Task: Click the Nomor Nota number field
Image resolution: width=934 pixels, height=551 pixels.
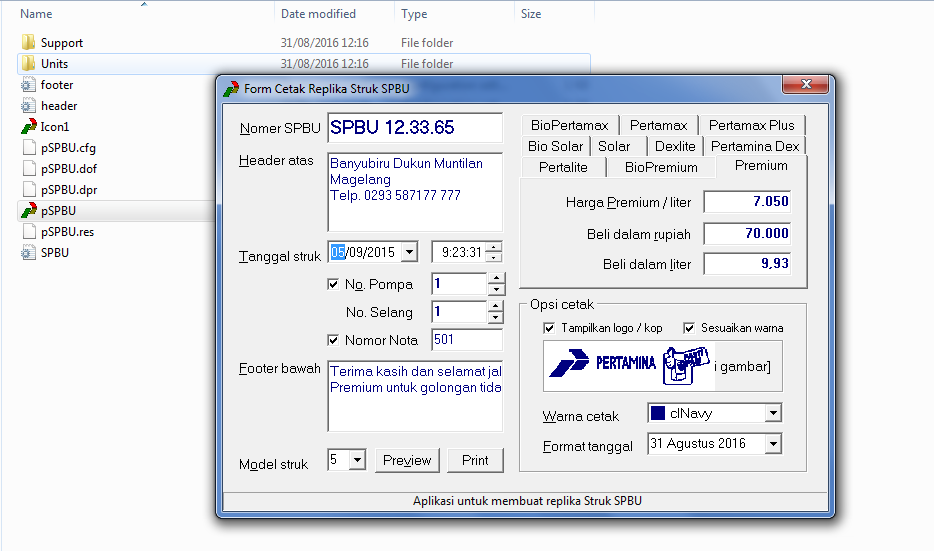Action: pyautogui.click(x=466, y=340)
